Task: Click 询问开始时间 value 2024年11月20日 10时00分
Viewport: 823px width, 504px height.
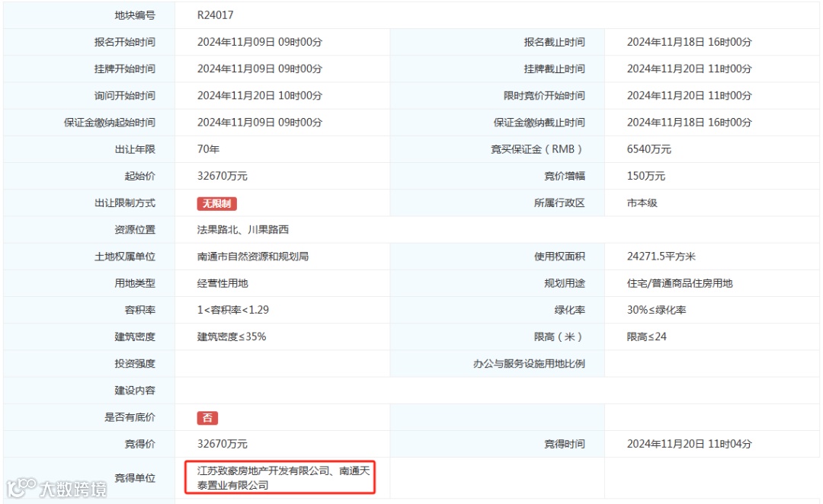Action: [260, 95]
